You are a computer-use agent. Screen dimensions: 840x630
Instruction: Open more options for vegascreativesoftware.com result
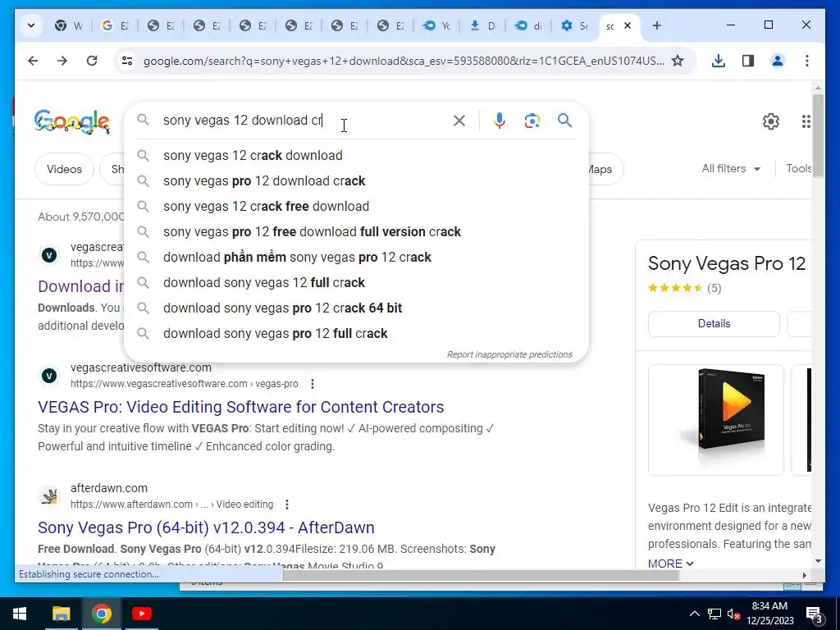(313, 384)
